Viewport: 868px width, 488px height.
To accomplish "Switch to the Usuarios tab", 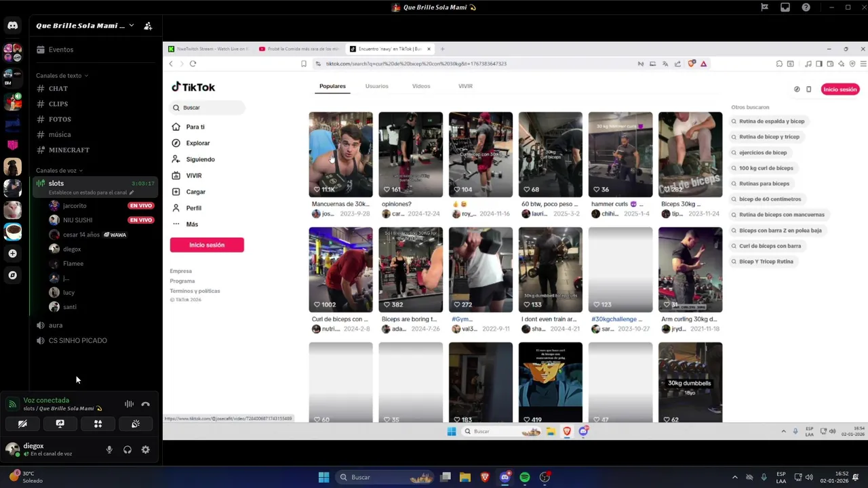I will [377, 86].
